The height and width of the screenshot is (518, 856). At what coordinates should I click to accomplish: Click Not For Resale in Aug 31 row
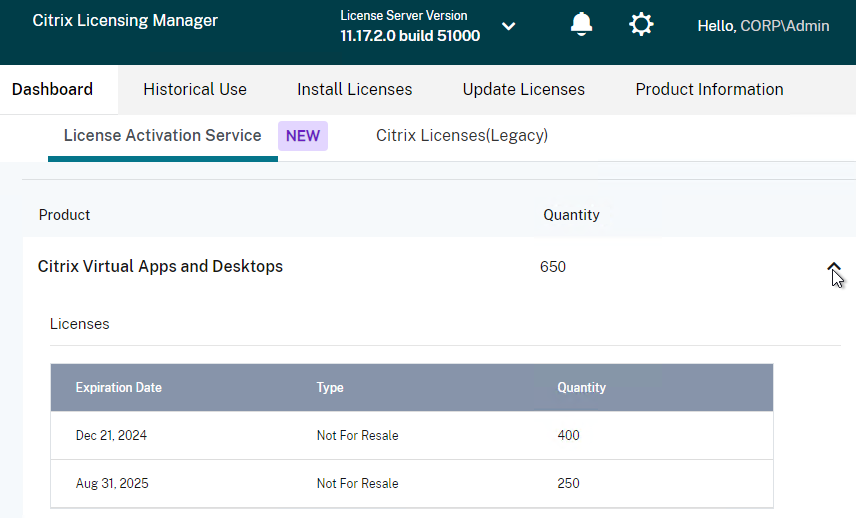click(x=358, y=484)
